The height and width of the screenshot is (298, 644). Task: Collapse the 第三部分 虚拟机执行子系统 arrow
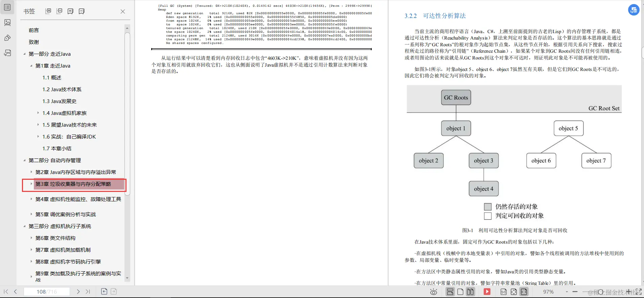point(24,226)
